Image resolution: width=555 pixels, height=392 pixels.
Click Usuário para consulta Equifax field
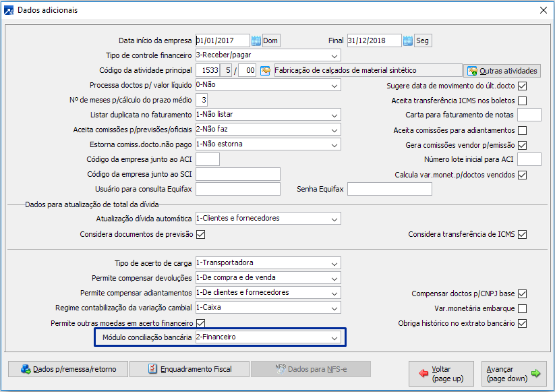click(x=238, y=189)
